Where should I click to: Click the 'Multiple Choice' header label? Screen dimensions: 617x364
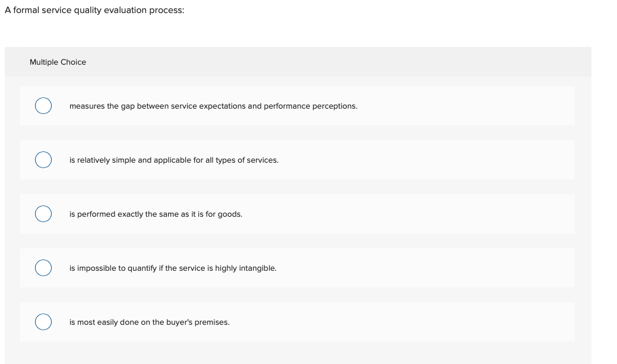point(58,62)
